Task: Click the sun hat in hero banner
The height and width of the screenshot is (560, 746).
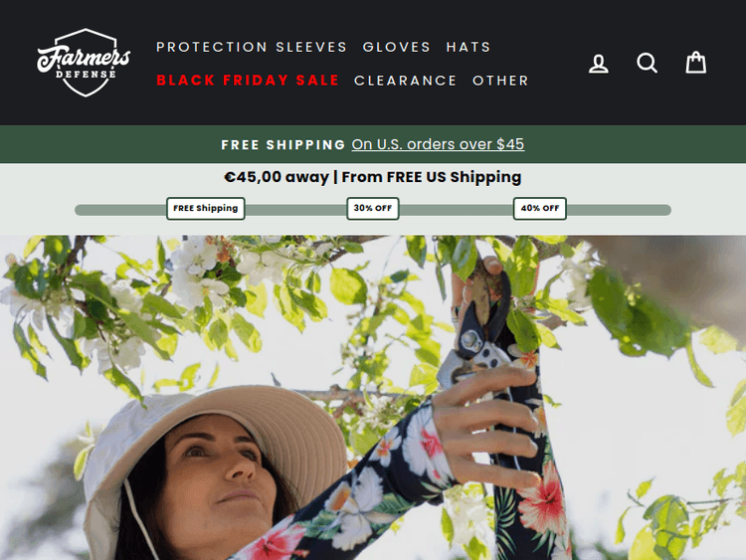Action: (214, 457)
